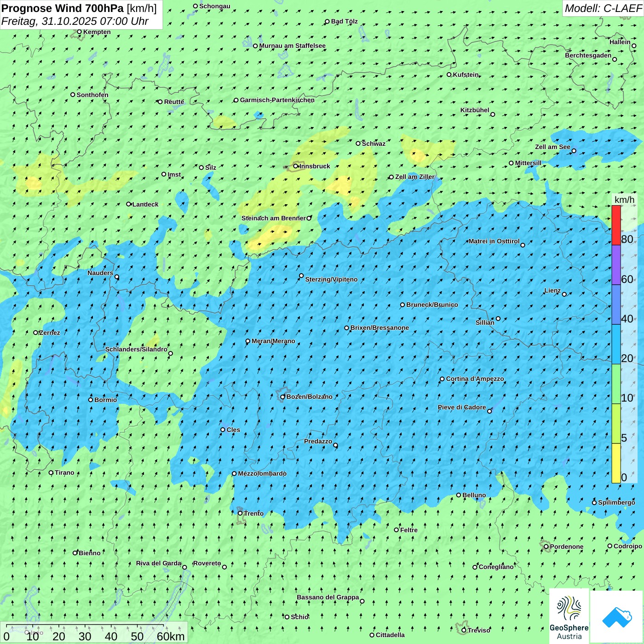Click the Bad Tölz city marker circle
The image size is (644, 644).
[x=328, y=22]
